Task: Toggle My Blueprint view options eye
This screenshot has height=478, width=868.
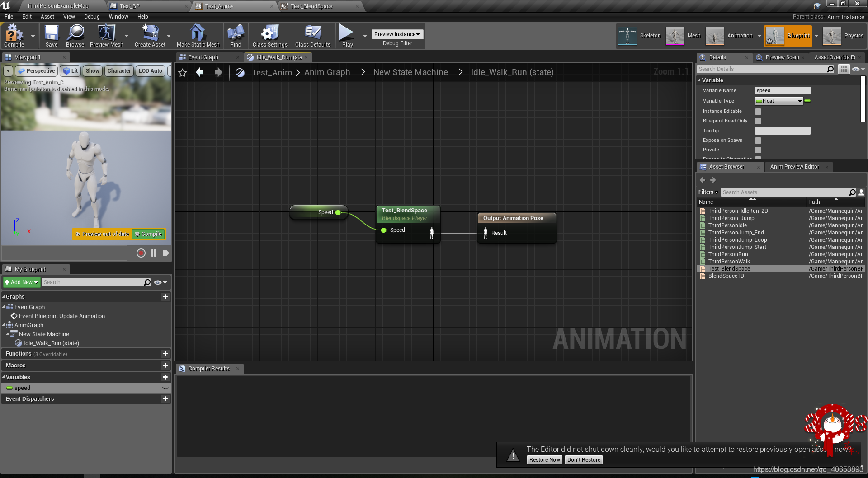Action: click(160, 282)
